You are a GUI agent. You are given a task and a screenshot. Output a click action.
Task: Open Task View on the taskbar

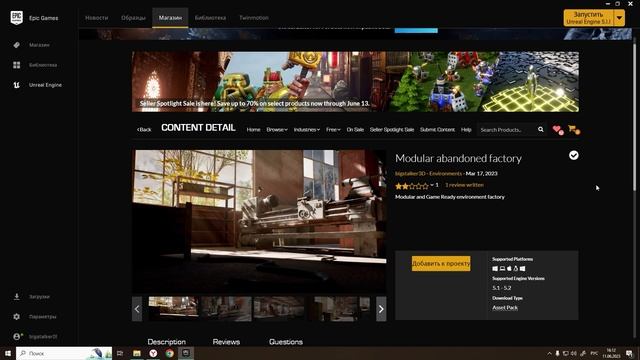120,353
